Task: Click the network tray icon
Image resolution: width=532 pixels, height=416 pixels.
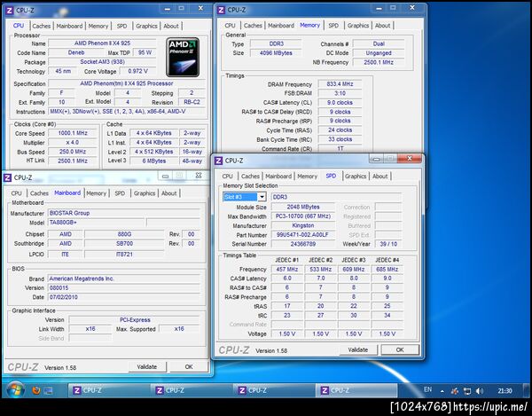Action: 467,391
